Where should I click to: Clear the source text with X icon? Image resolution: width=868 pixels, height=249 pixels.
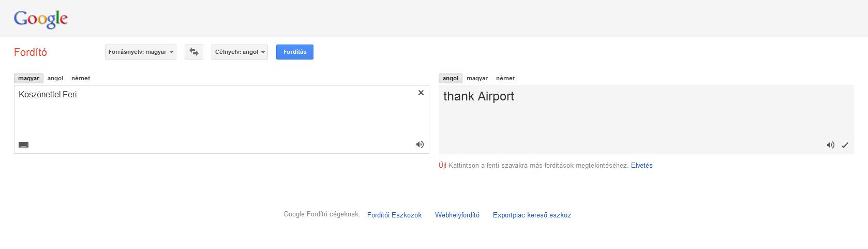point(421,93)
